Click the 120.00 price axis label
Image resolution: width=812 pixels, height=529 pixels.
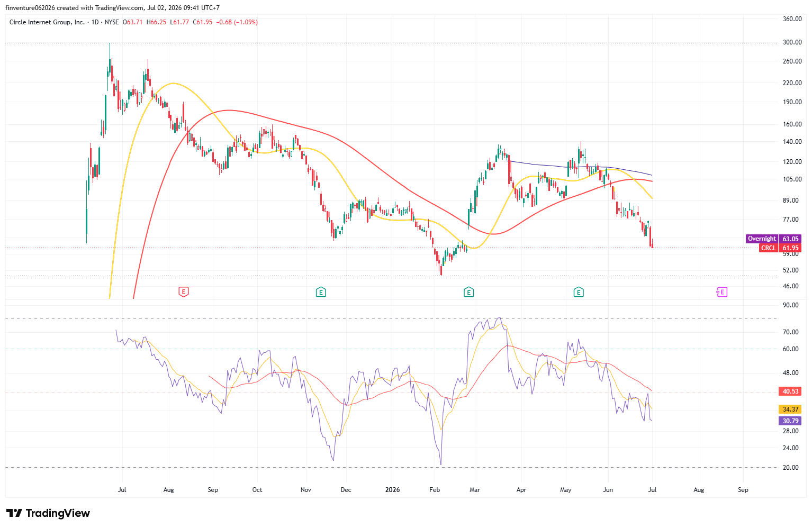792,162
